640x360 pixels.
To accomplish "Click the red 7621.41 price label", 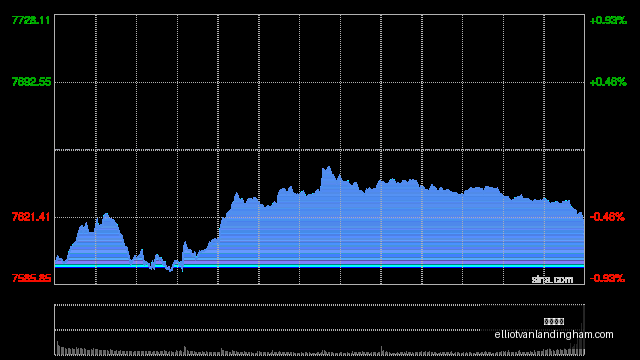I will click(31, 217).
